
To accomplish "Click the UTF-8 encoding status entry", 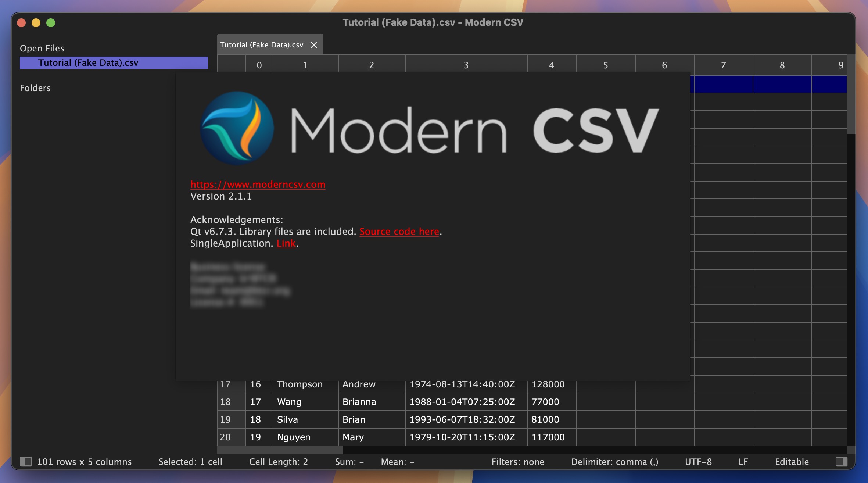I will click(x=698, y=462).
